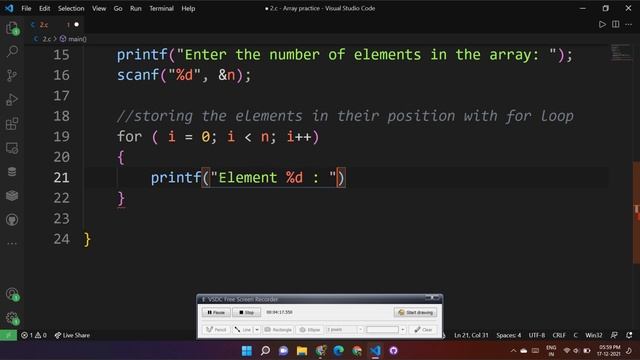Open the View menu
Screen dimensions: 640x360
coord(99,8)
